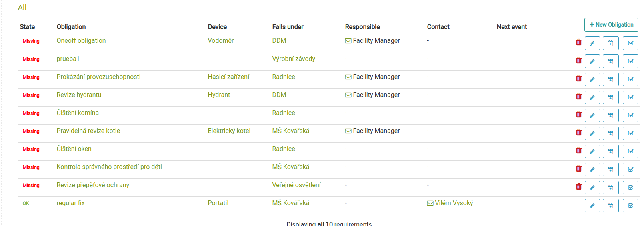Click the New Obligation button
This screenshot has width=644, height=226.
(x=611, y=25)
